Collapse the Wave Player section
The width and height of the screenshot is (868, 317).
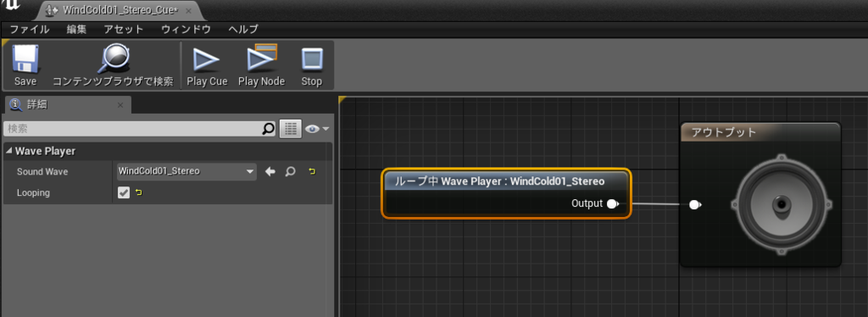[9, 151]
